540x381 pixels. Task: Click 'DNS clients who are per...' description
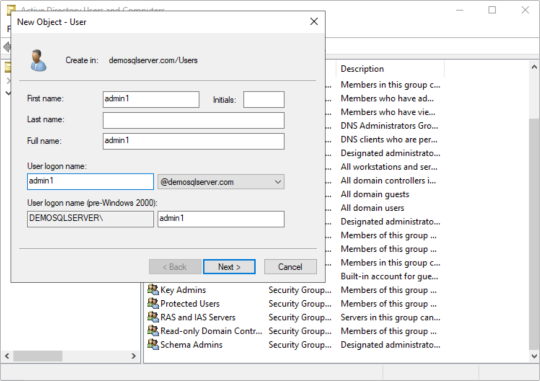[x=389, y=140]
